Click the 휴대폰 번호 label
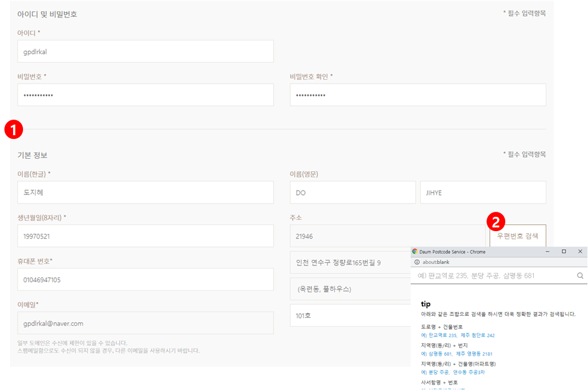This screenshot has width=588, height=390. (35, 261)
